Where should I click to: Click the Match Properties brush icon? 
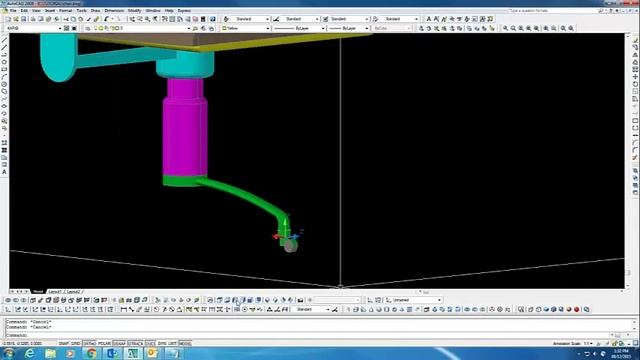pyautogui.click(x=96, y=19)
